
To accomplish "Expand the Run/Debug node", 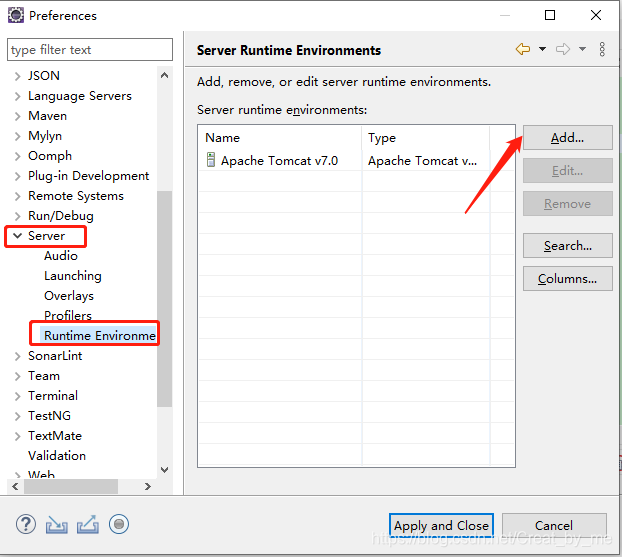I will tap(17, 216).
